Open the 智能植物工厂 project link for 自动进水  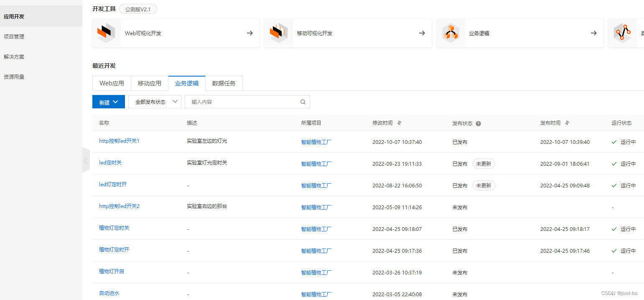point(316,294)
